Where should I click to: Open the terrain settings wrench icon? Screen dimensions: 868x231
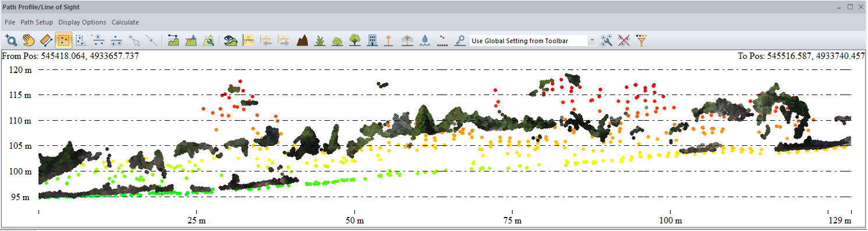click(x=208, y=40)
